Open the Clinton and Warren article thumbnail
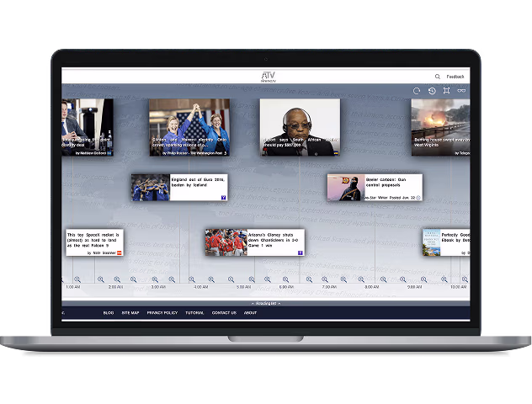Image resolution: width=532 pixels, height=404 pixels. click(189, 127)
